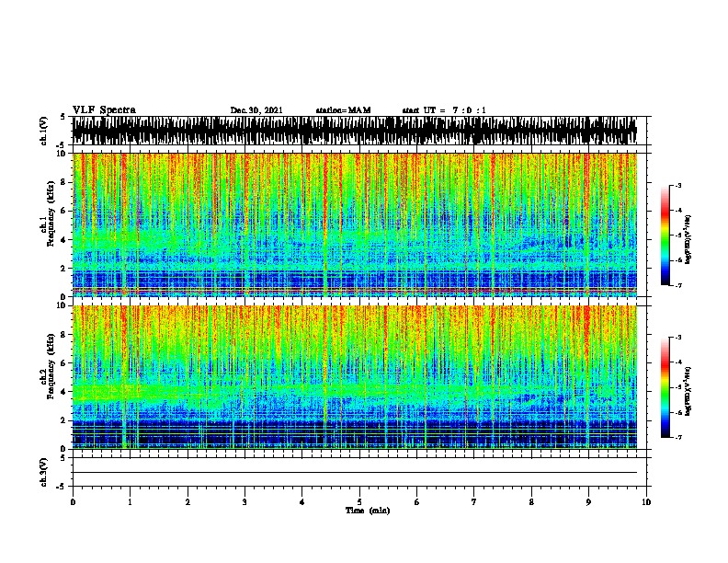The width and height of the screenshot is (728, 563).
Task: Click the "ch.1(V)" axis label
Action: tap(44, 131)
